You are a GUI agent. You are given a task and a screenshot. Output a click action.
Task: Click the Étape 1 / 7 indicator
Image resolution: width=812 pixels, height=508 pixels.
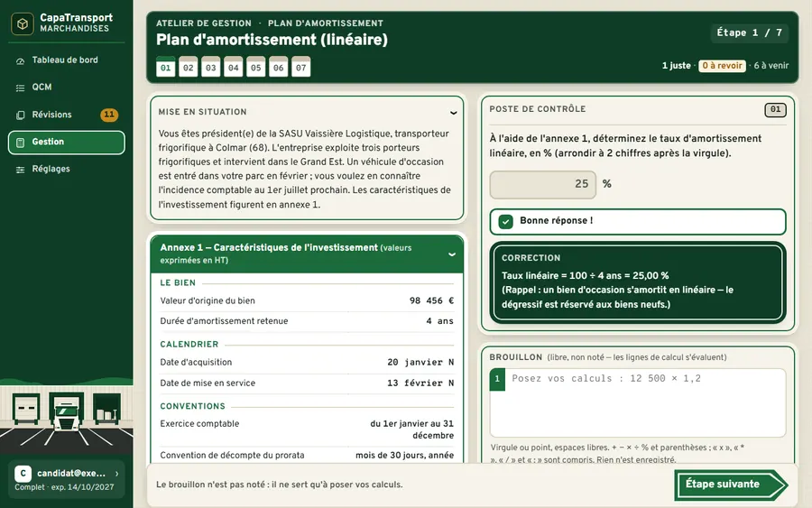coord(750,32)
